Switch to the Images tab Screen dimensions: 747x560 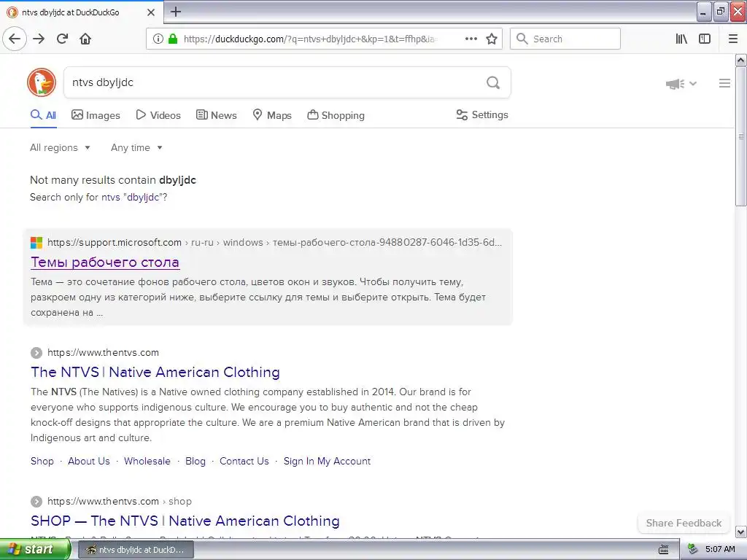96,115
